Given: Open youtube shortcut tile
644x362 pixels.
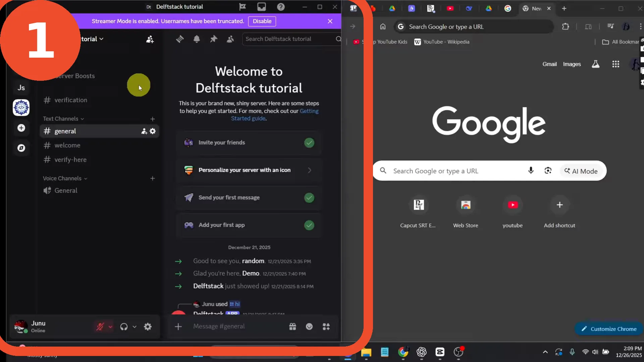Looking at the screenshot, I should pos(513,212).
